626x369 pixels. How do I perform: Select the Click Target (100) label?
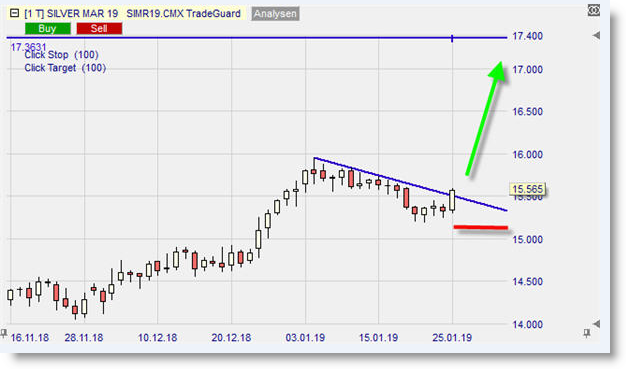click(x=65, y=68)
